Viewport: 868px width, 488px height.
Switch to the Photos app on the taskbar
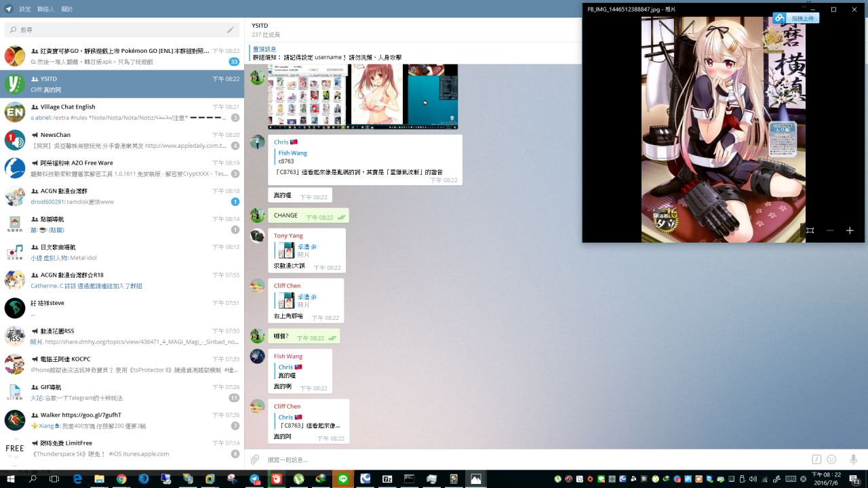(x=476, y=479)
